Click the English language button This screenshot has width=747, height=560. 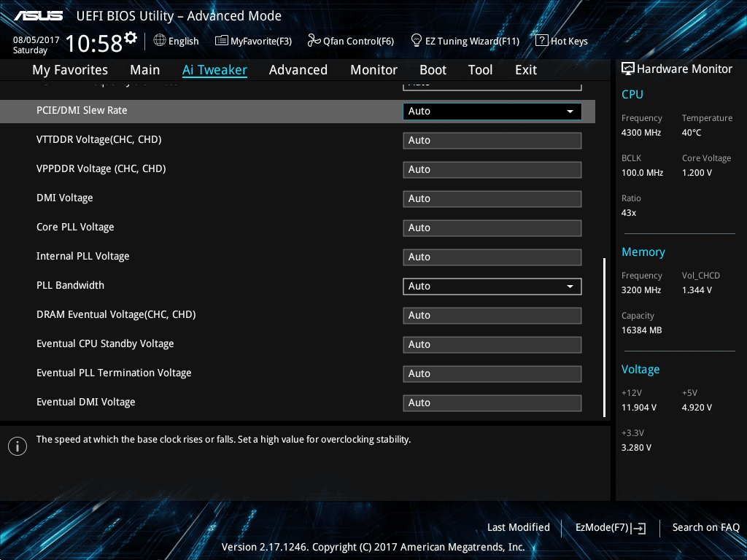click(x=177, y=41)
